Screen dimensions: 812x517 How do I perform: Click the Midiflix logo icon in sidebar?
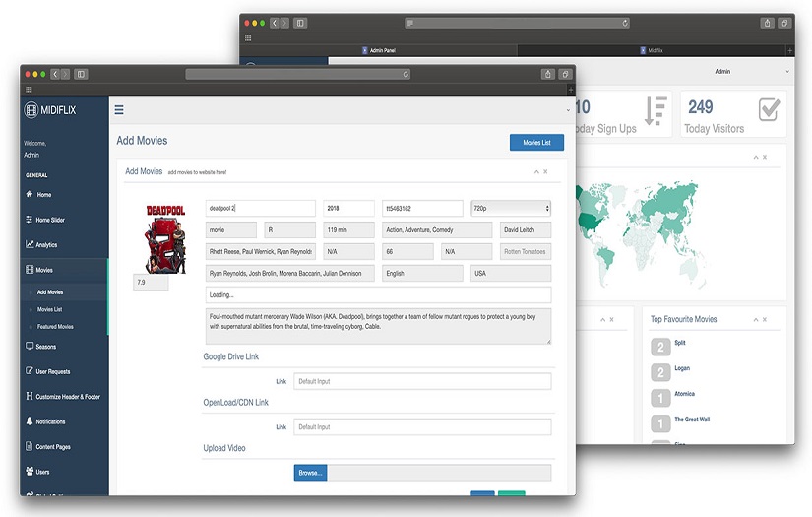pyautogui.click(x=31, y=110)
